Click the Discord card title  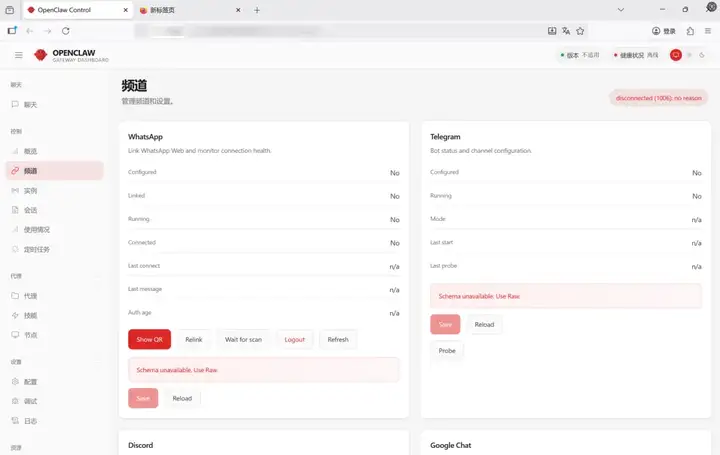pyautogui.click(x=141, y=445)
